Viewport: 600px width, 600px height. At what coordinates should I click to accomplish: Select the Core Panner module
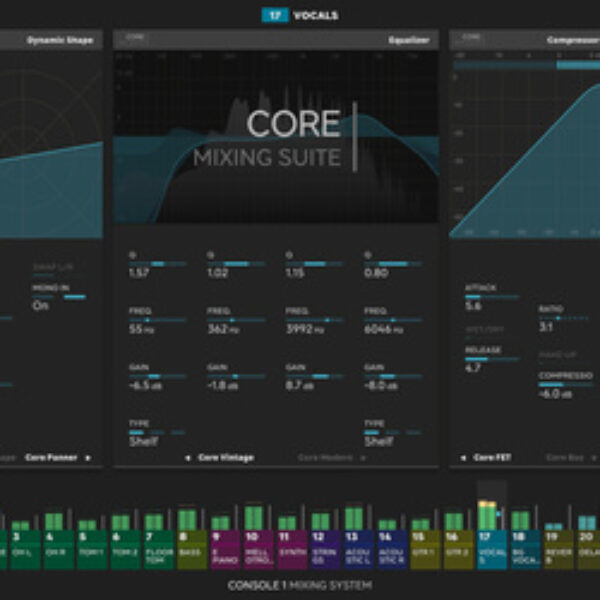click(51, 458)
